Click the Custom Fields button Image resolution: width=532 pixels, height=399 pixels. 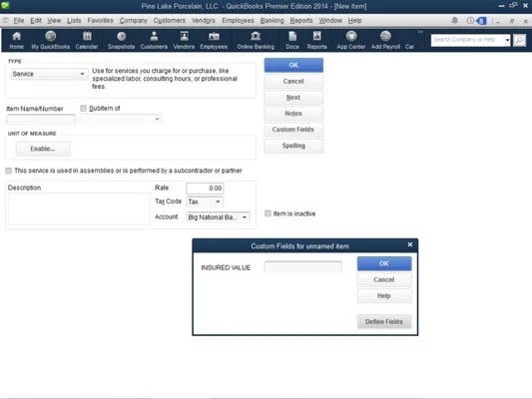[x=293, y=130]
